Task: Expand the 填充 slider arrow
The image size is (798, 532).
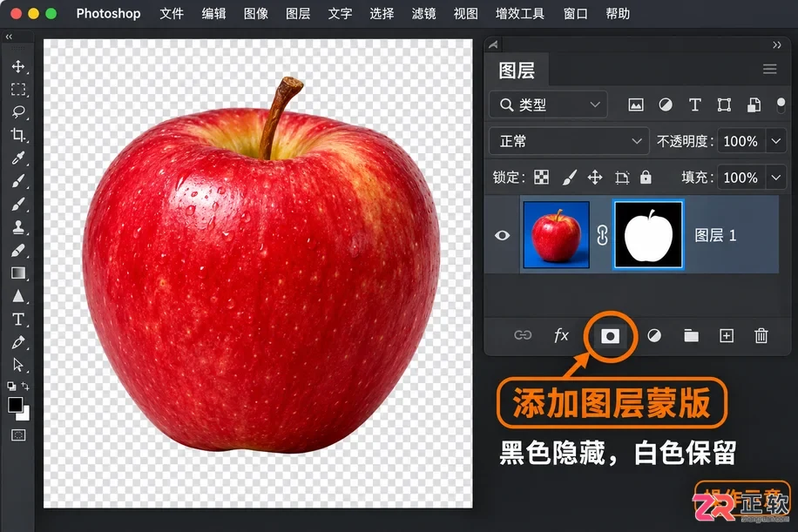Action: (776, 178)
